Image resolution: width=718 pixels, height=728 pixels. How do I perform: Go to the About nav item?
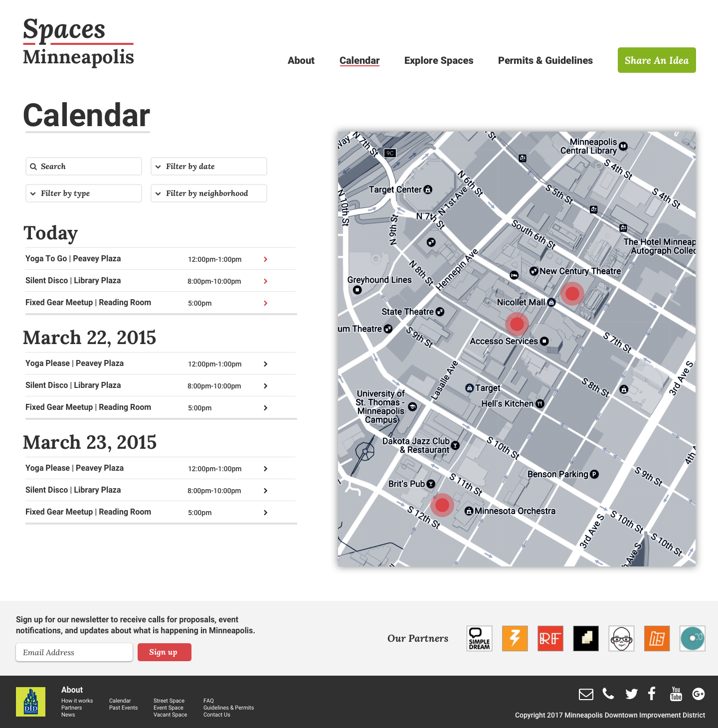(301, 60)
